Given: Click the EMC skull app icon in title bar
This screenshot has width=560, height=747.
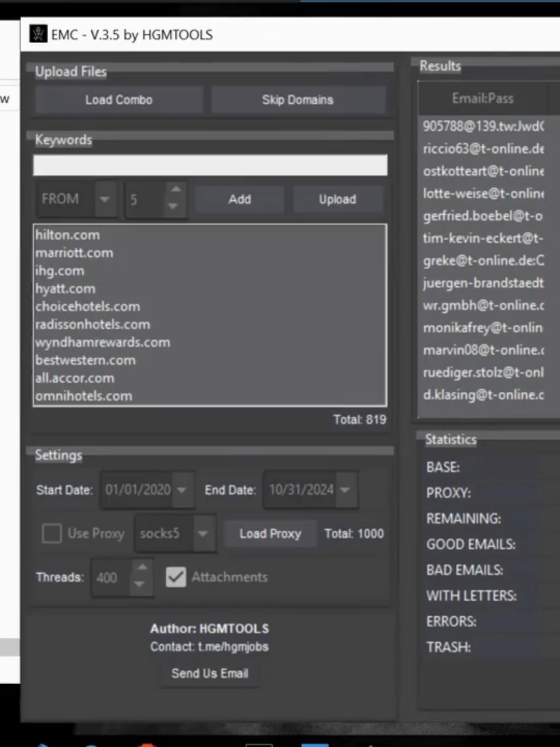Looking at the screenshot, I should pyautogui.click(x=38, y=34).
